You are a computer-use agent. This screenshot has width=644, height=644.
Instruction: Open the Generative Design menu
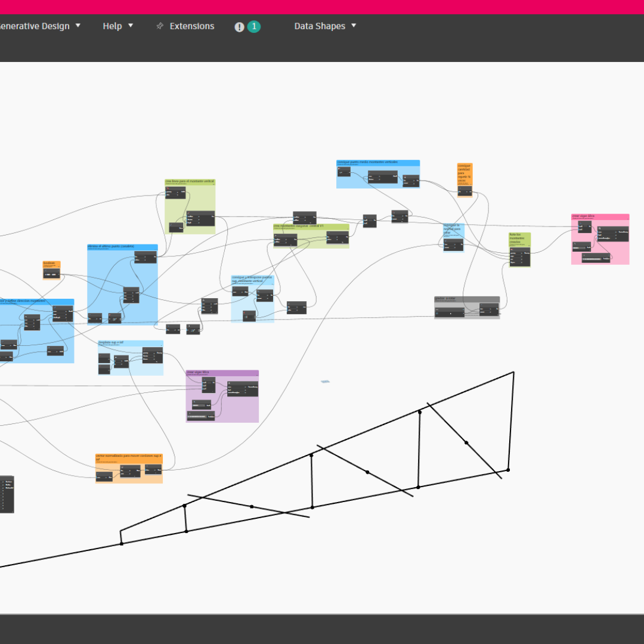coord(35,26)
